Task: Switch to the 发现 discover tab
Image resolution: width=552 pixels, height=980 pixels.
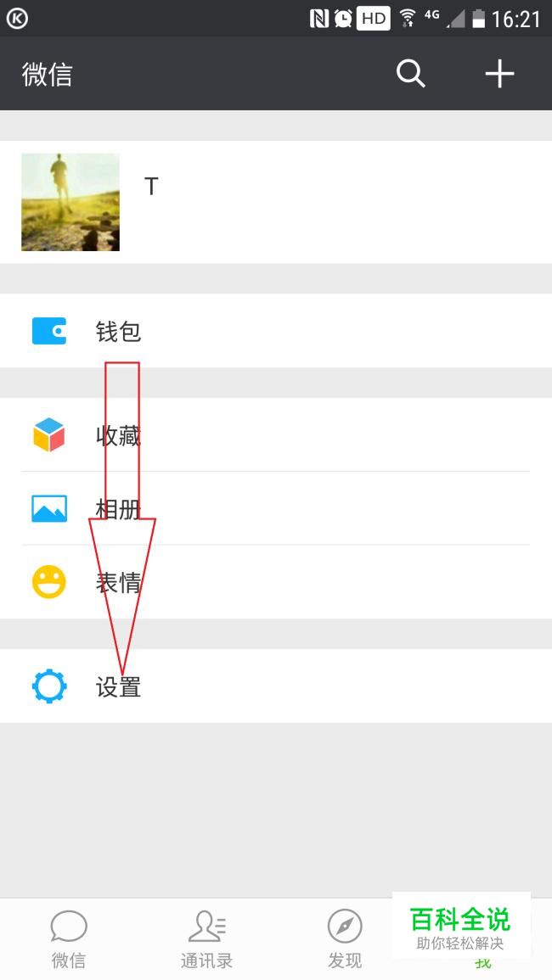Action: coord(345,939)
